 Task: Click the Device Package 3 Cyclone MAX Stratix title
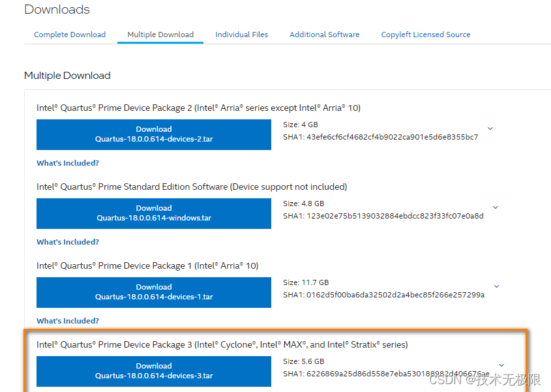(222, 344)
